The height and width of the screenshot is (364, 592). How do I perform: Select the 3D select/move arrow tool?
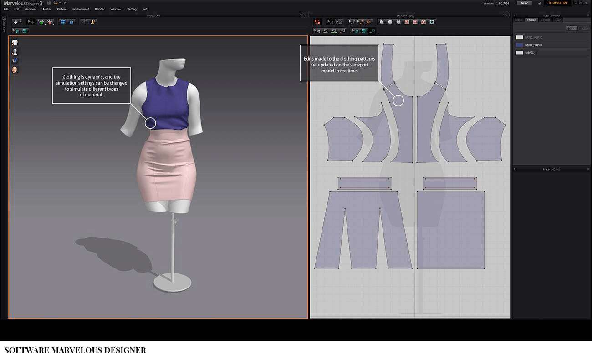pyautogui.click(x=31, y=22)
